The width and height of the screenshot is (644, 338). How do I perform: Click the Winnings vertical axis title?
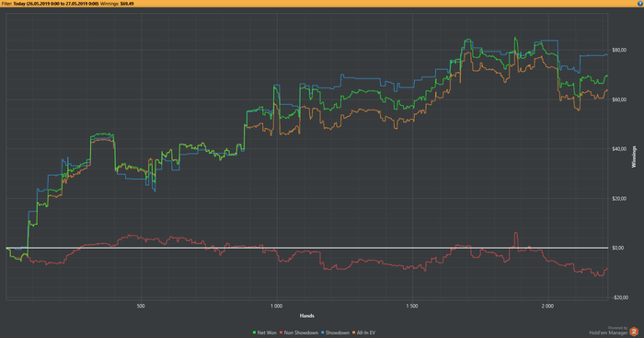[x=634, y=157]
